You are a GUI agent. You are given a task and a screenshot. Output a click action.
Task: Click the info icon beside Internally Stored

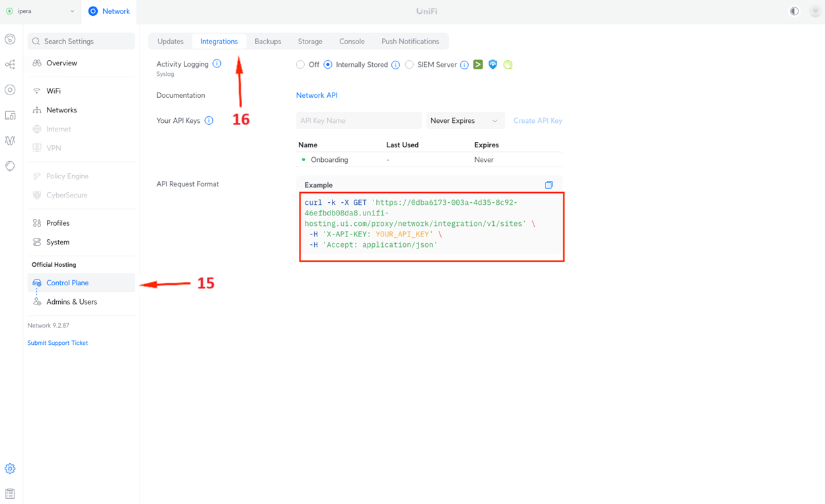click(395, 65)
